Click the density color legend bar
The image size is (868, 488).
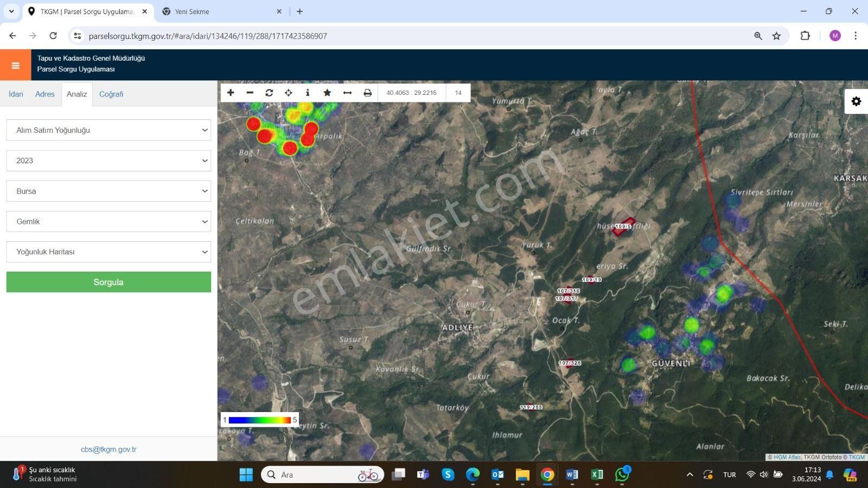click(x=260, y=420)
